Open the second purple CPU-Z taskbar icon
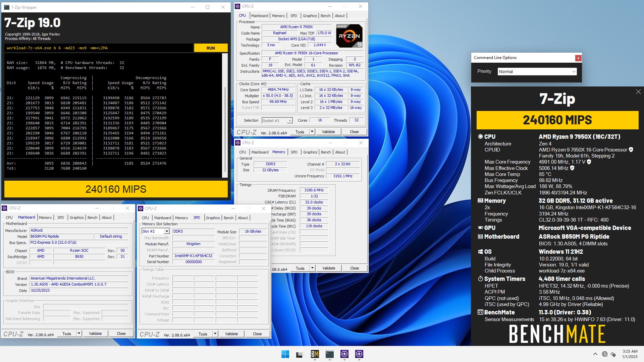644x362 pixels. point(359,354)
